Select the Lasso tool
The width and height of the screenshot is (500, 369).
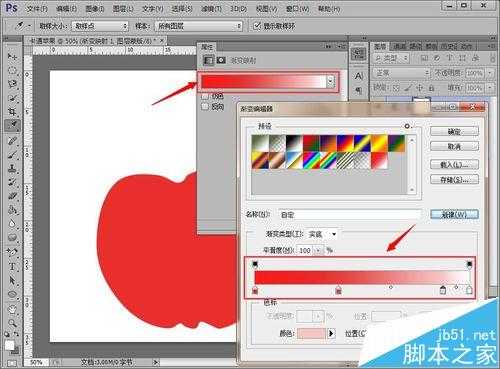pos(12,84)
